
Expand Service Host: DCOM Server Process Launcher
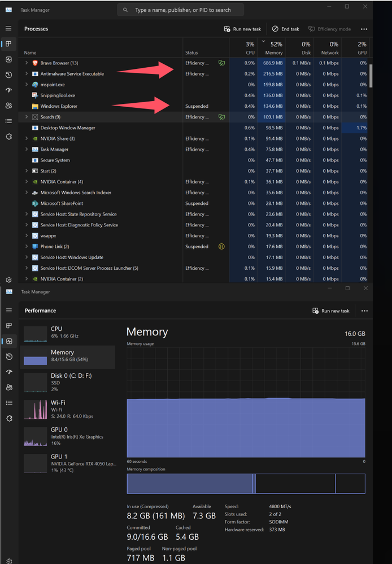coord(27,268)
